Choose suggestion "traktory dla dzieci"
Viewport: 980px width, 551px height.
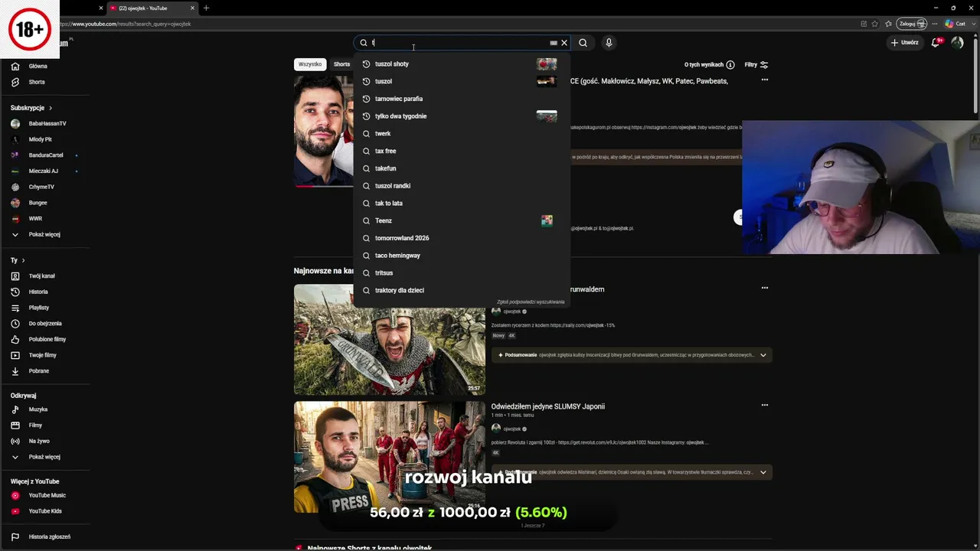tap(462, 290)
